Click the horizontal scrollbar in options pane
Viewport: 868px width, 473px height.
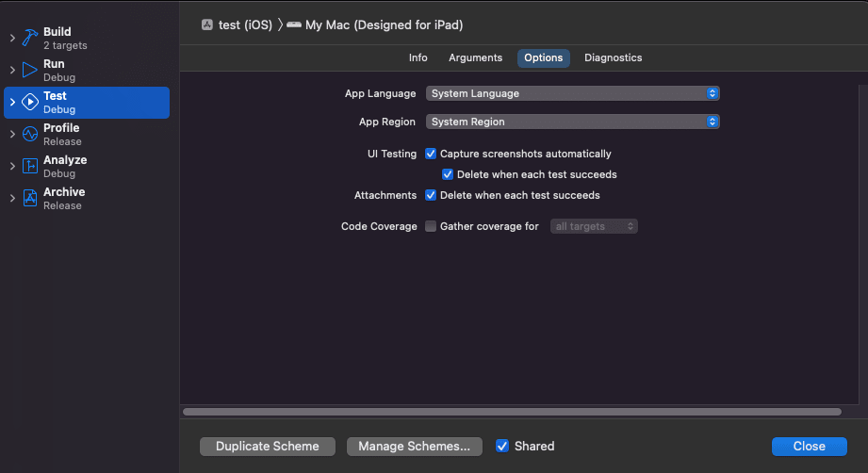pyautogui.click(x=512, y=412)
